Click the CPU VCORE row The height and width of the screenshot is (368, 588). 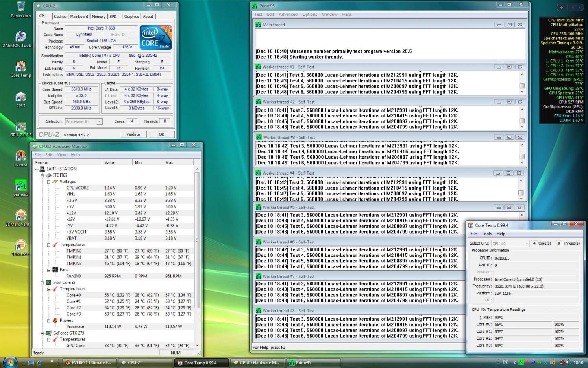coord(114,188)
